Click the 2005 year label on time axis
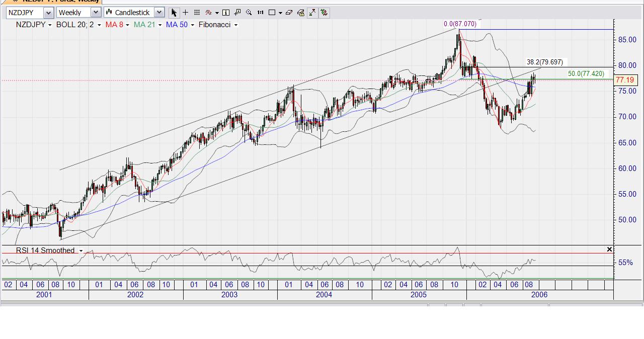Viewport: 644px width, 339px height. [419, 295]
